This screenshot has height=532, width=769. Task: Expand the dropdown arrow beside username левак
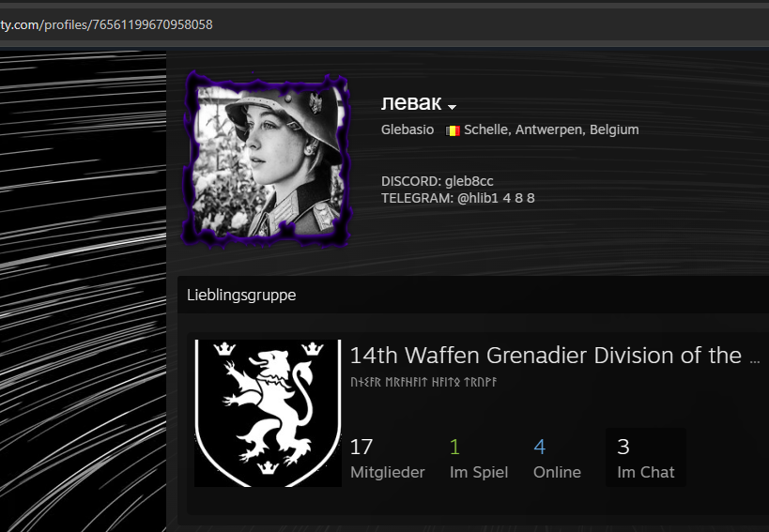(452, 107)
